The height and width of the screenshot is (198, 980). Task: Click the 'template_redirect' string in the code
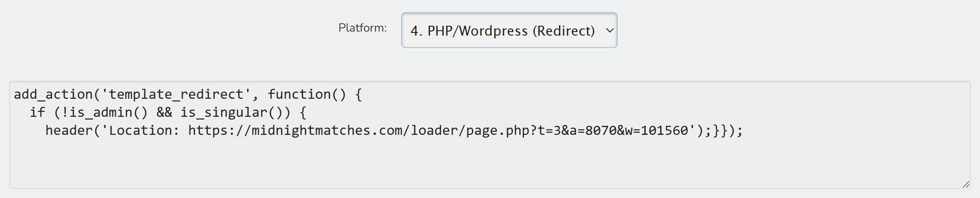(176, 94)
